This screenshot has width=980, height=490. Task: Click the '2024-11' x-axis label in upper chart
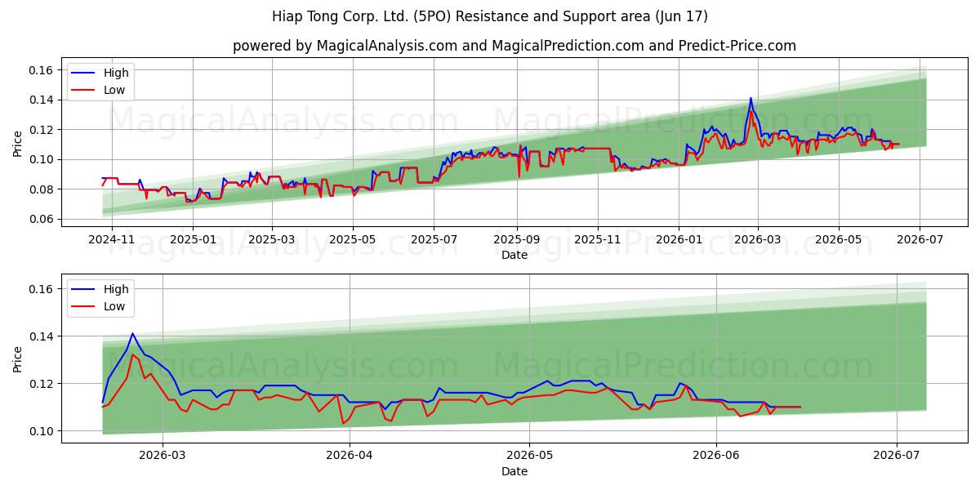click(x=112, y=240)
